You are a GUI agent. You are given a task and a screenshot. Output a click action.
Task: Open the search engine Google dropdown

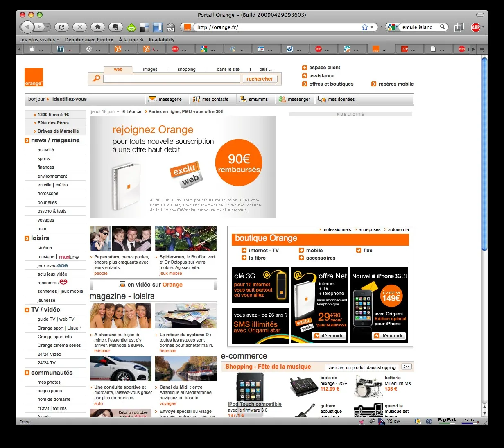tap(391, 27)
